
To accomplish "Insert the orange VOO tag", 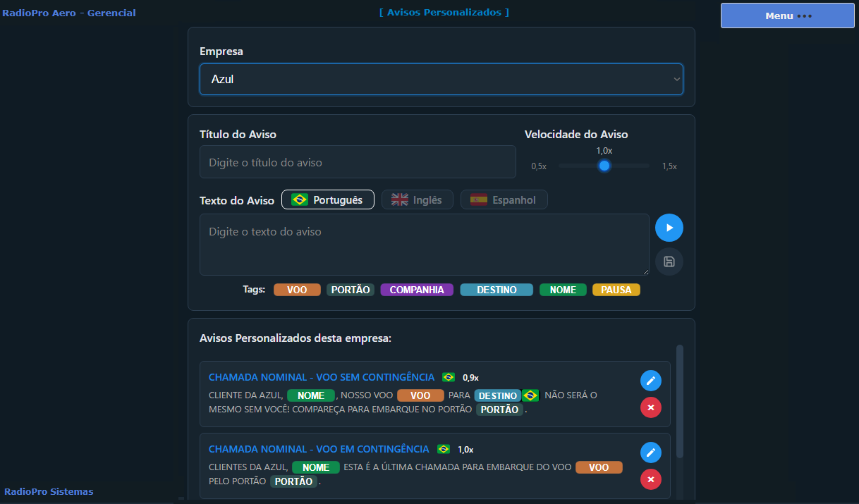I will coord(297,290).
